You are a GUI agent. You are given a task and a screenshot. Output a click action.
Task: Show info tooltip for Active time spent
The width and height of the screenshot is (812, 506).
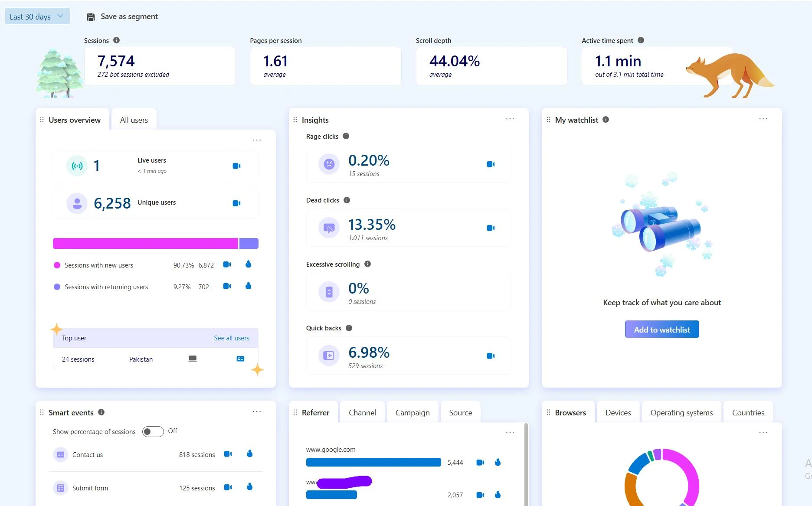(x=641, y=40)
